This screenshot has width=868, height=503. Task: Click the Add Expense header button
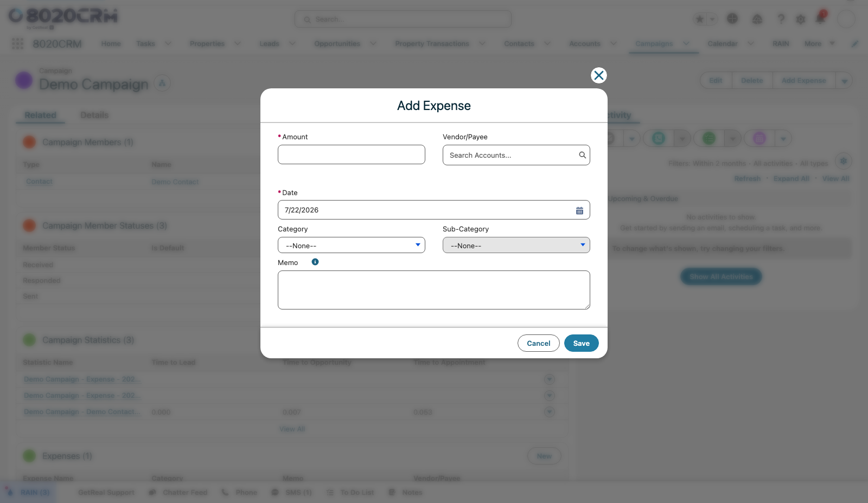coord(804,80)
